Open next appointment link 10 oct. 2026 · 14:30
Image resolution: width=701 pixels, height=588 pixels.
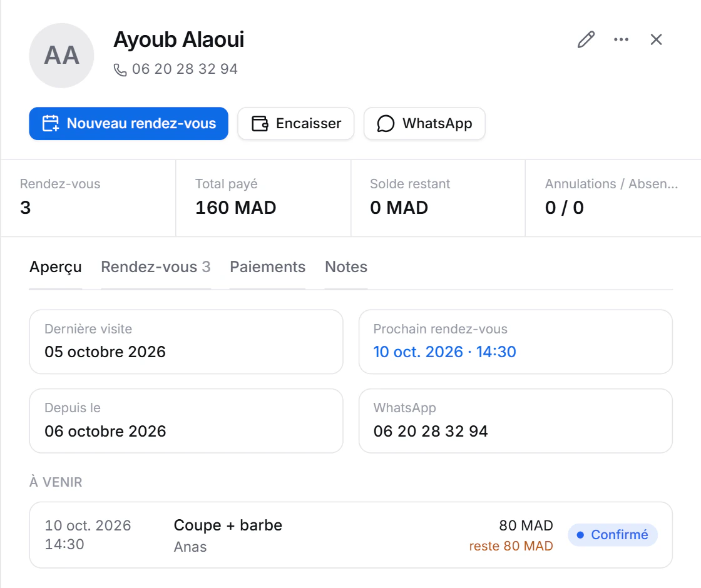pos(444,352)
